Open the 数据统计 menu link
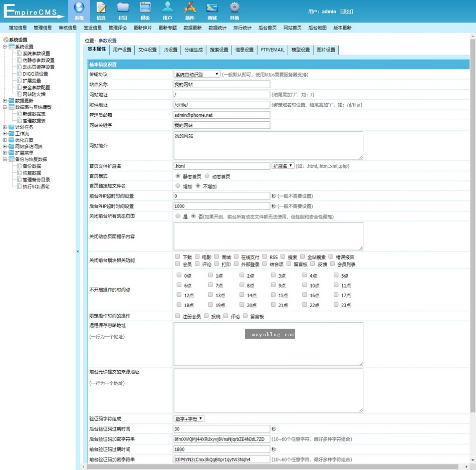Viewport: 476px width, 470px height. coord(217,28)
